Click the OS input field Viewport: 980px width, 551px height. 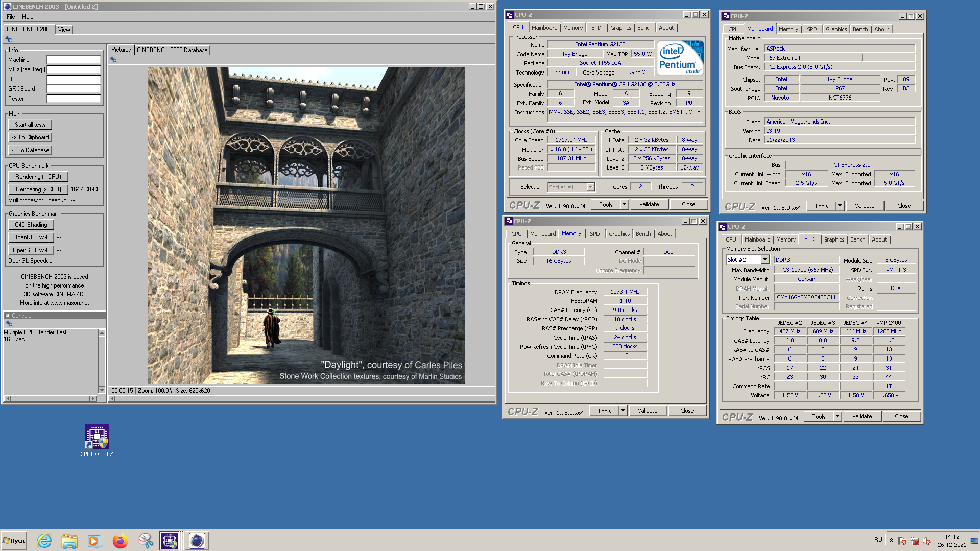pyautogui.click(x=74, y=79)
